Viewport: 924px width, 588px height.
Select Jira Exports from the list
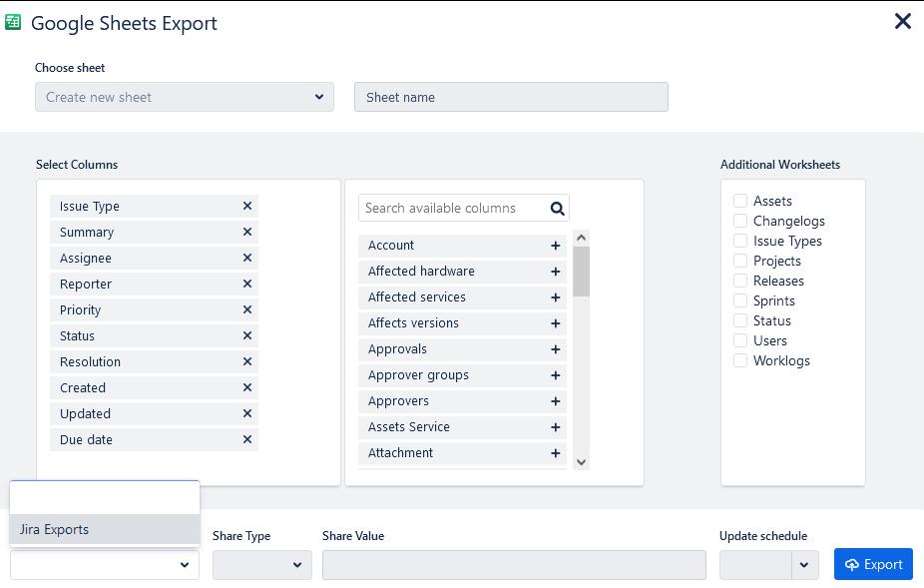105,529
